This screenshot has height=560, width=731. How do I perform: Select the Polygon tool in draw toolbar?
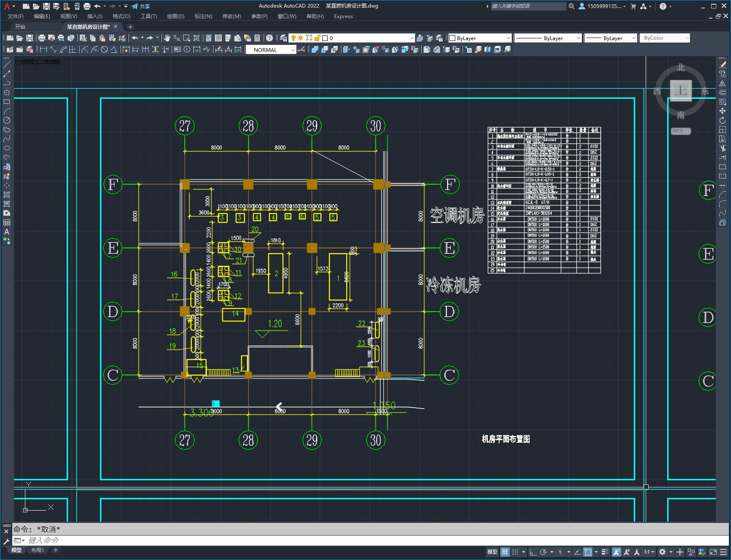point(7,92)
